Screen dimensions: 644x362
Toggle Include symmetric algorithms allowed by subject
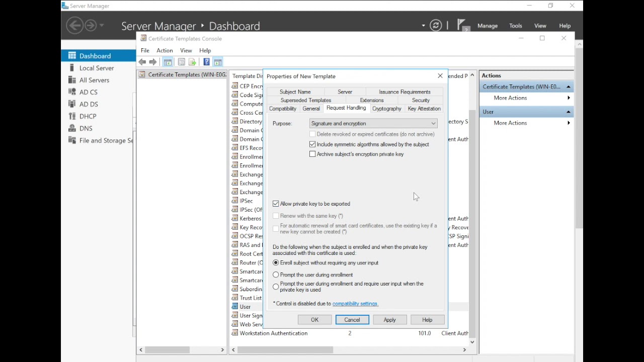pos(312,144)
